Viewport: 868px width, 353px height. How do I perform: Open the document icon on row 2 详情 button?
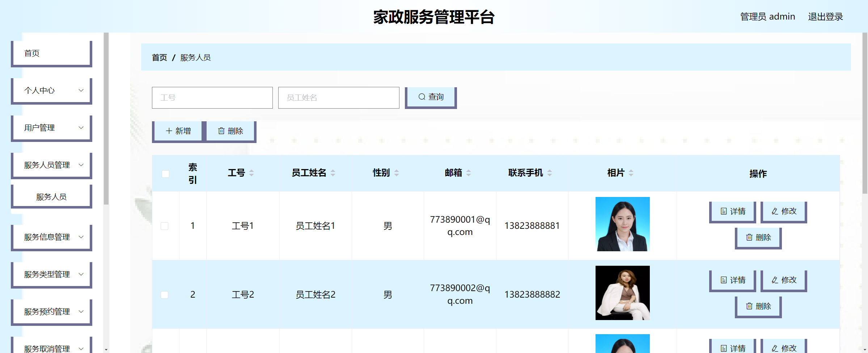tap(723, 280)
